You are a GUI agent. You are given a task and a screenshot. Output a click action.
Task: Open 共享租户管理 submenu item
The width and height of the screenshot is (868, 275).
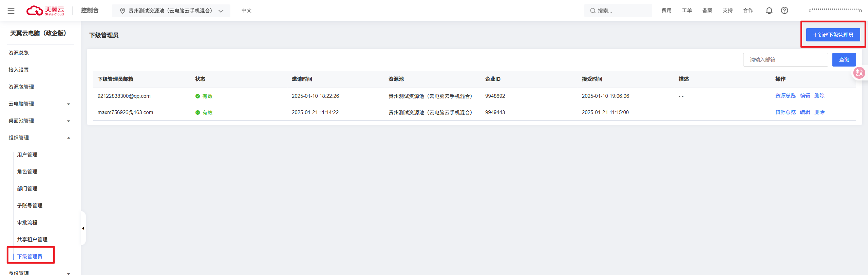pos(32,240)
